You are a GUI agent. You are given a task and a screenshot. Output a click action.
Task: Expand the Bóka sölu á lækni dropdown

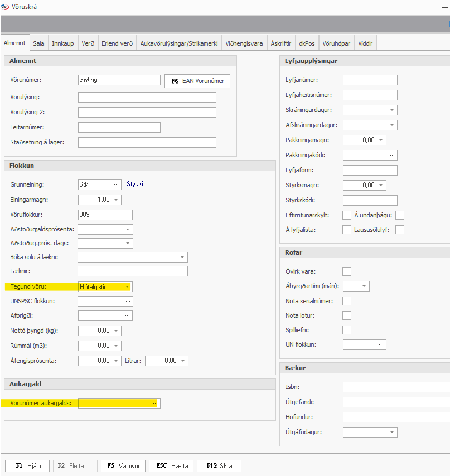click(182, 257)
